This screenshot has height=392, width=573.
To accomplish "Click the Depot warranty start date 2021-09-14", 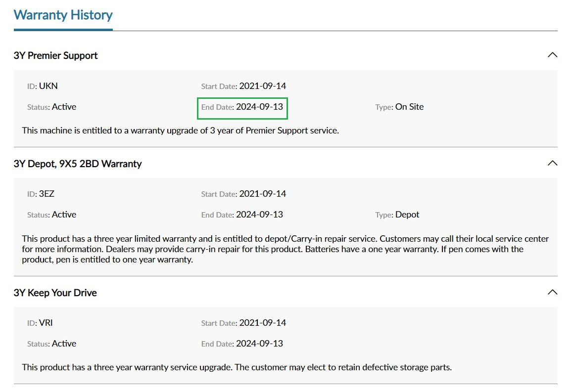I will pos(262,194).
